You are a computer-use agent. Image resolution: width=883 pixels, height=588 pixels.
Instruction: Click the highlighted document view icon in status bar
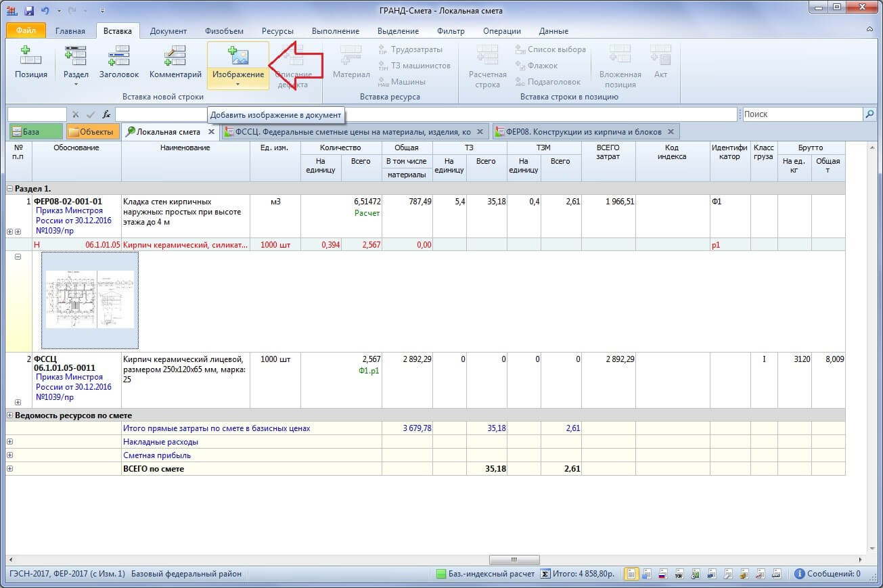coord(631,574)
